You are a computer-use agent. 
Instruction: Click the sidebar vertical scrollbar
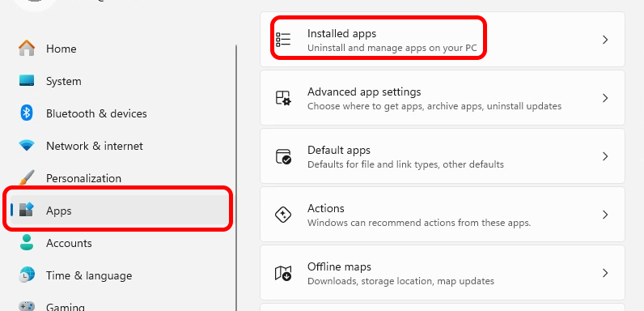point(236,177)
